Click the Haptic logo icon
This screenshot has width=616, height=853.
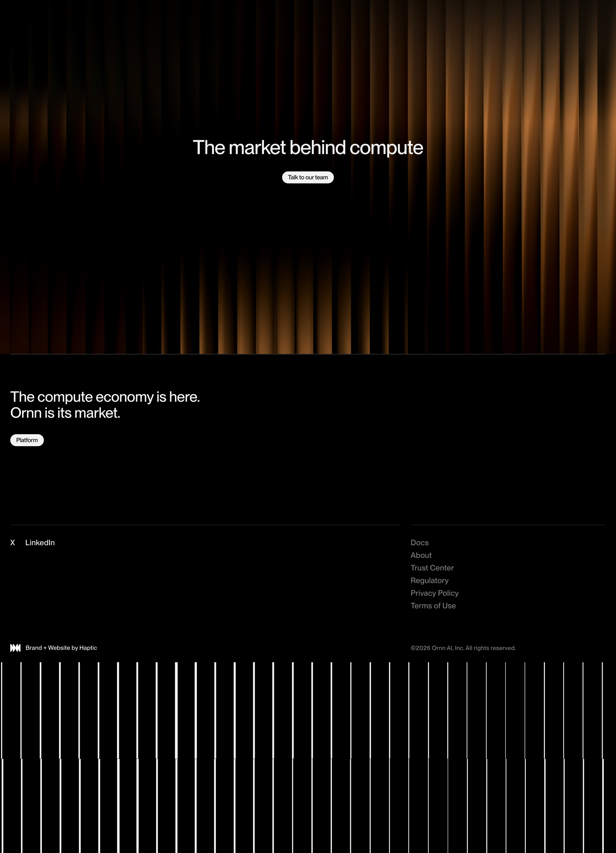(x=15, y=648)
